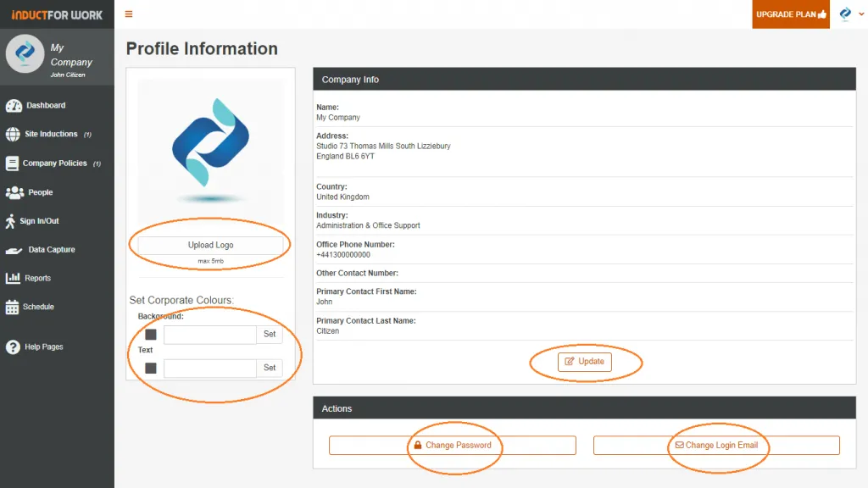The height and width of the screenshot is (488, 868).
Task: Click the 'Actions' panel header
Action: coord(585,408)
